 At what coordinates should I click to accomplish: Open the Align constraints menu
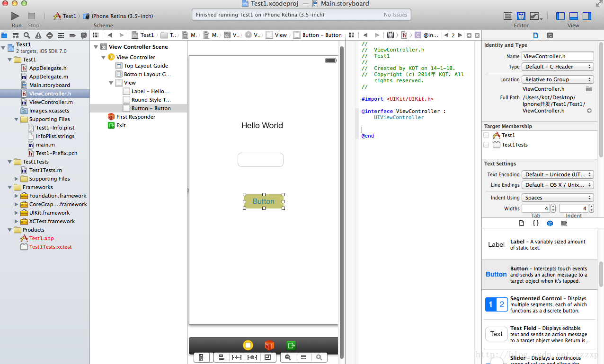(221, 357)
